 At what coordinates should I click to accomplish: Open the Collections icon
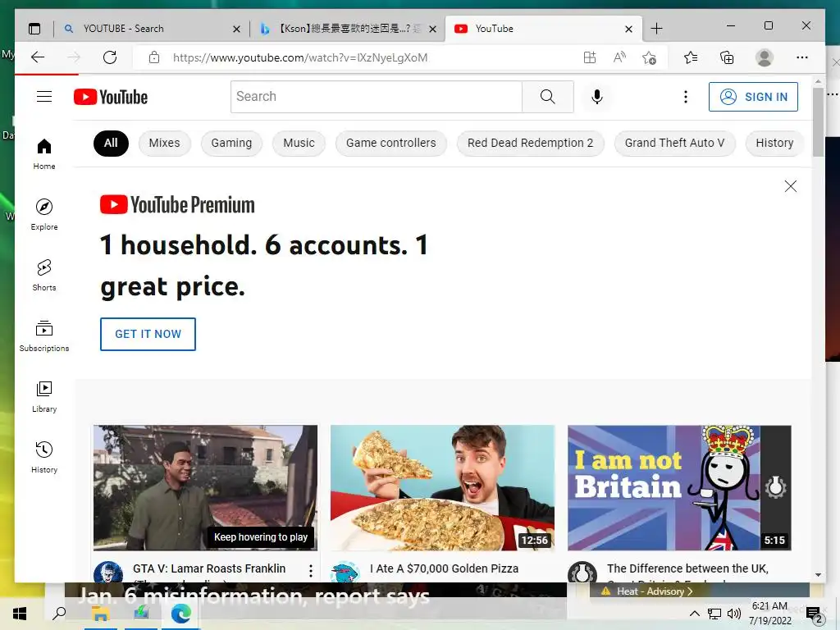[x=727, y=57]
